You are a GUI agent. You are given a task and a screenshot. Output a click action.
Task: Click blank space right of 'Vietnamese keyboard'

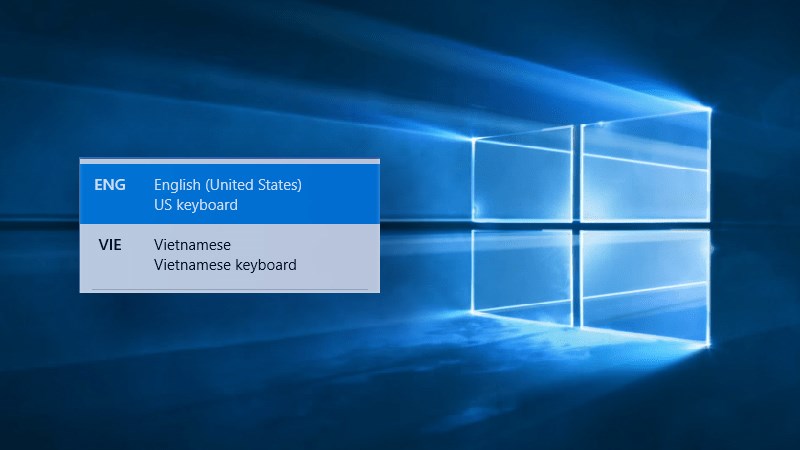coord(340,265)
